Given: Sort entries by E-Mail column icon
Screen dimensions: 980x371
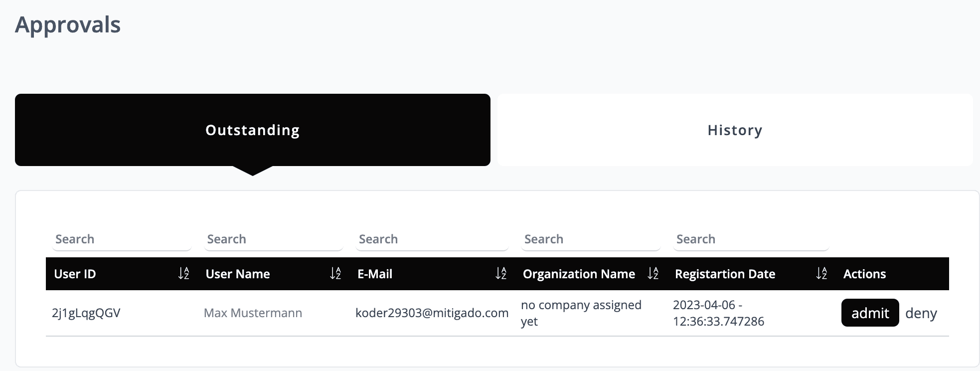Looking at the screenshot, I should coord(501,273).
